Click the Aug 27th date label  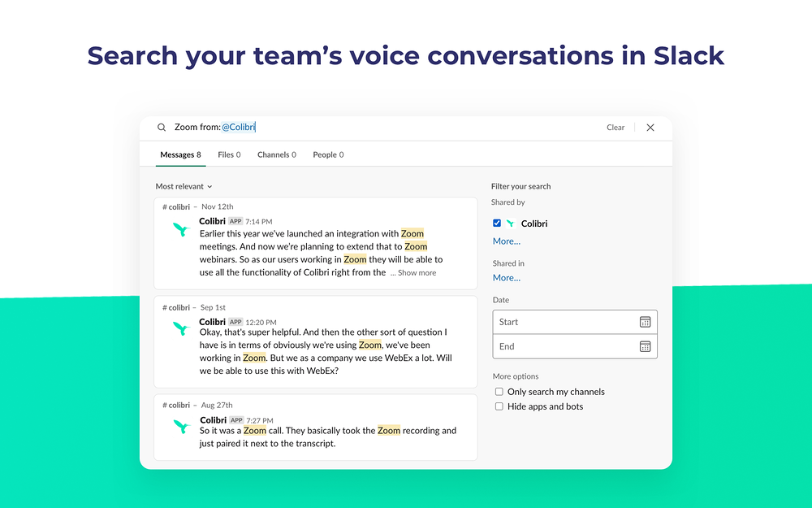217,406
